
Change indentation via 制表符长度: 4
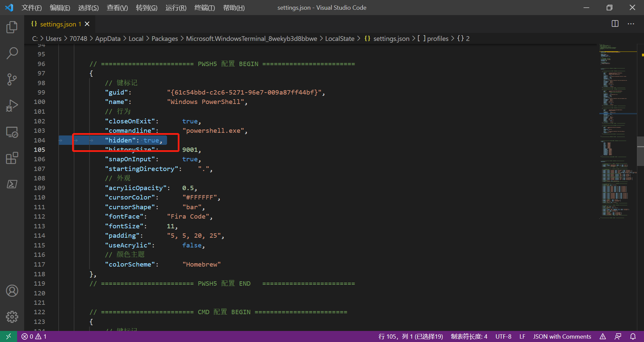click(x=469, y=336)
